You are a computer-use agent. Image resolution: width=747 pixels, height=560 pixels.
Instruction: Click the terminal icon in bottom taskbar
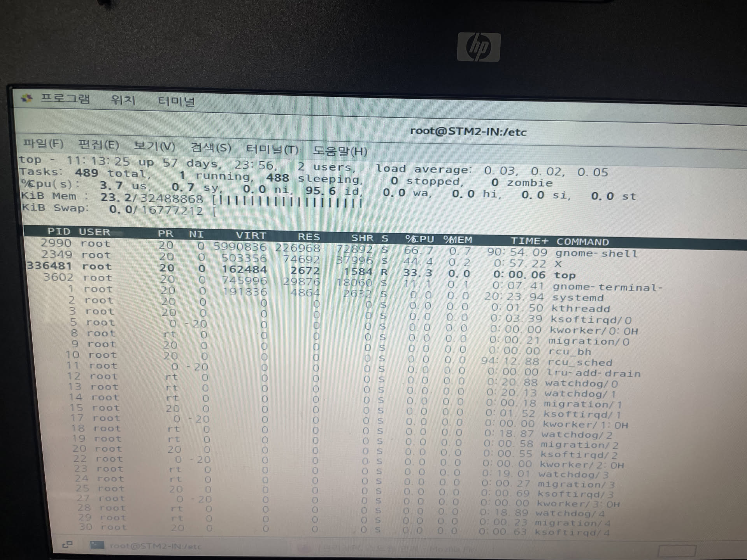(97, 545)
